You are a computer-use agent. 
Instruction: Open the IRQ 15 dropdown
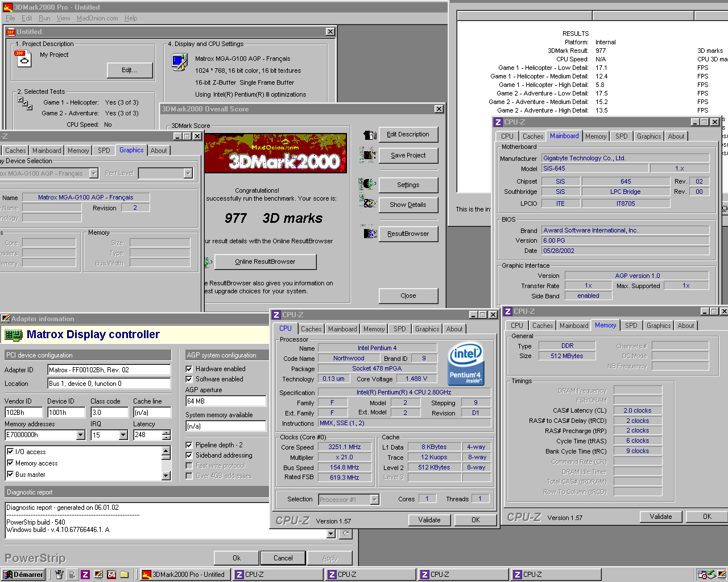click(x=123, y=435)
